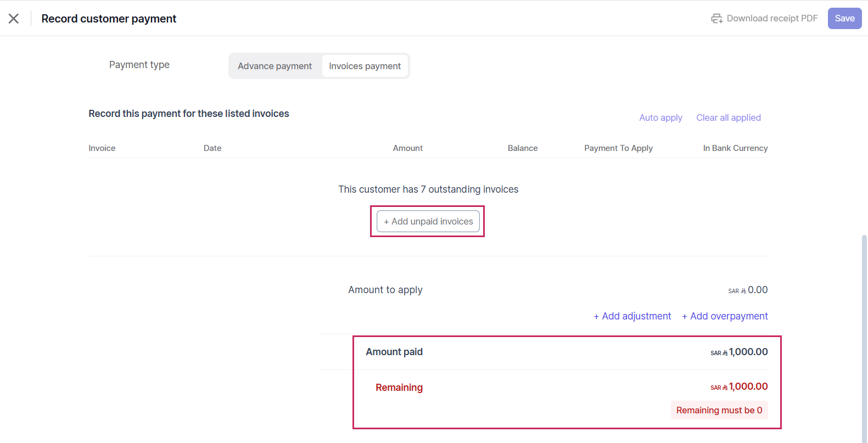Click the In Bank Currency column header
The height and width of the screenshot is (443, 868).
(x=735, y=148)
